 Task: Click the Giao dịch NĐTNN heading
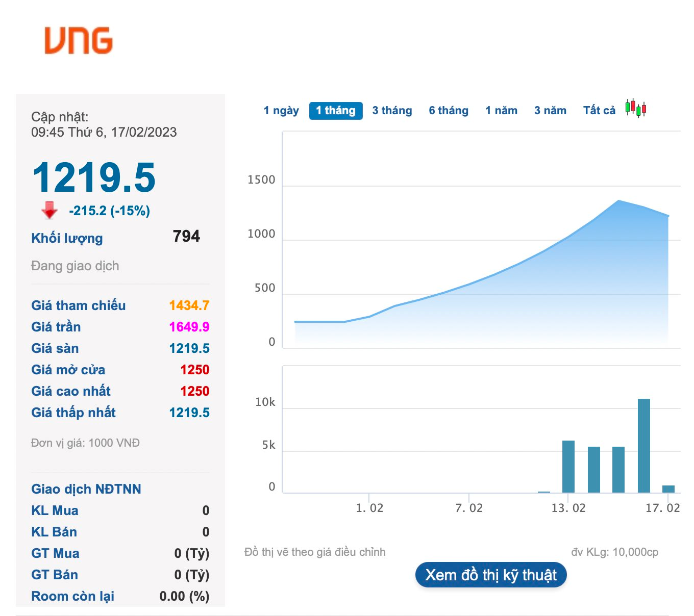pyautogui.click(x=86, y=489)
